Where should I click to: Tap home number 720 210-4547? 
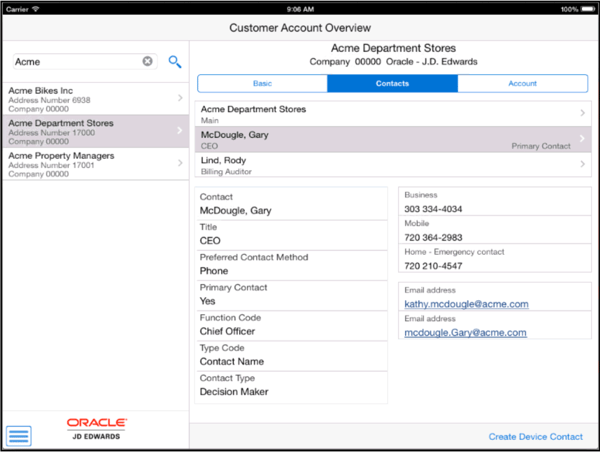[x=433, y=266]
